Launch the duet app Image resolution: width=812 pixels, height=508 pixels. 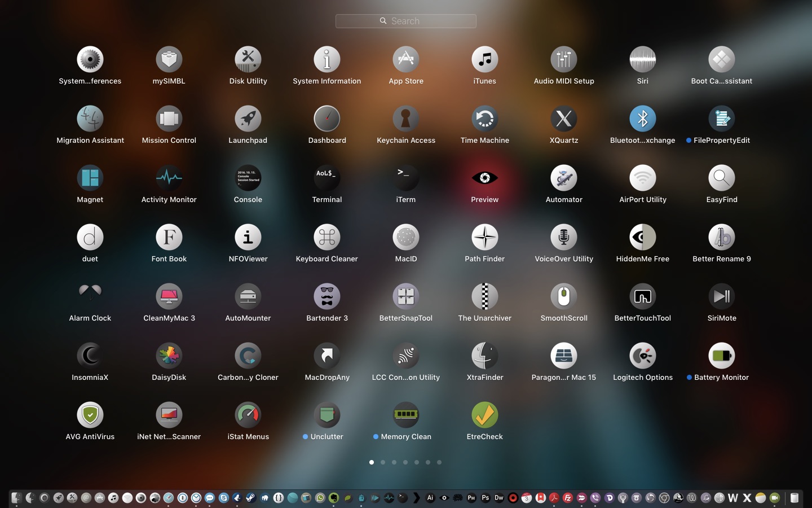pyautogui.click(x=90, y=237)
